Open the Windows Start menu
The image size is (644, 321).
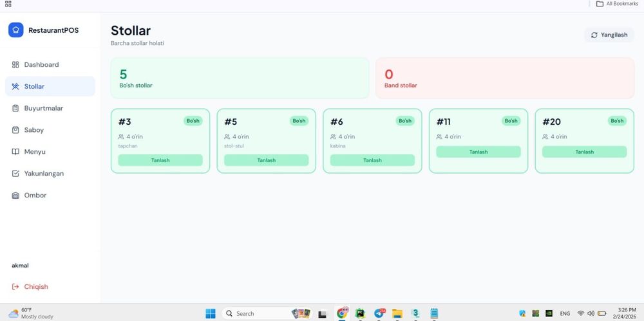pos(211,313)
